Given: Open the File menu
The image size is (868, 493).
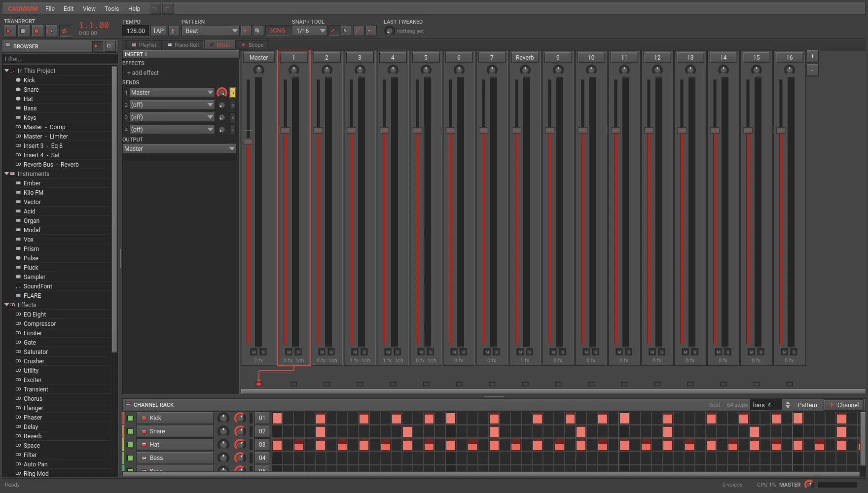Looking at the screenshot, I should [x=50, y=8].
